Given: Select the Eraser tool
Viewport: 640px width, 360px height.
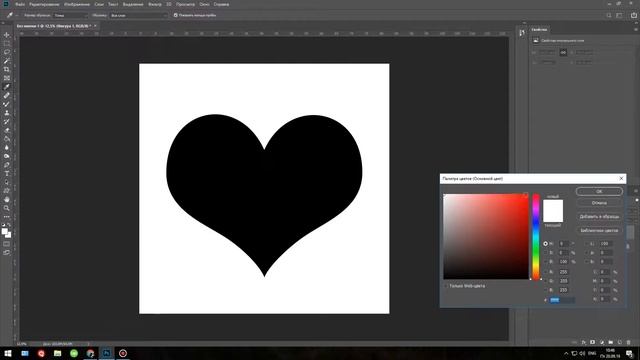Looking at the screenshot, I should (x=7, y=130).
